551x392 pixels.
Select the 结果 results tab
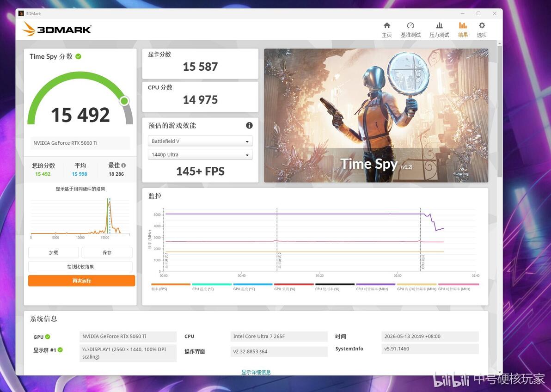tap(463, 30)
